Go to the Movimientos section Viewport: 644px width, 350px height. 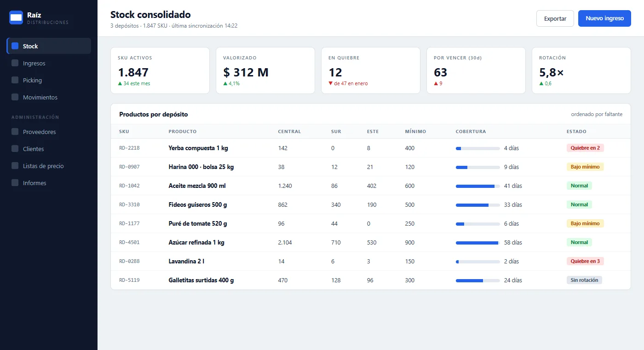tap(49, 97)
